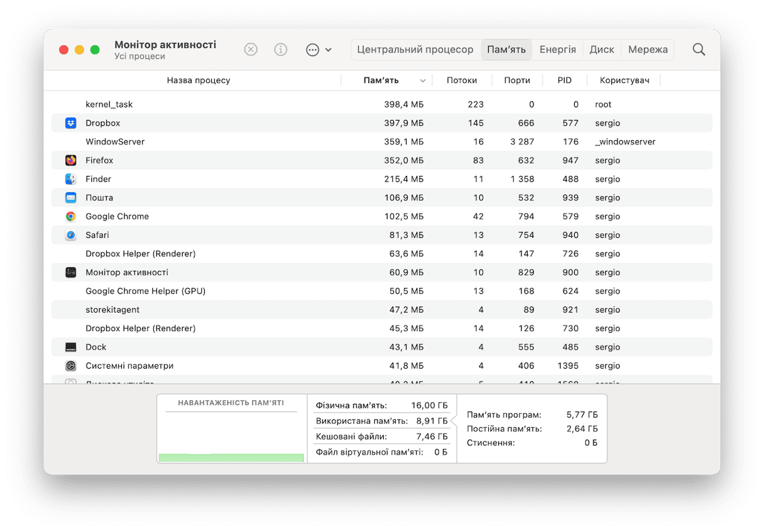Select Dropbox Helper (Renderer) row using 45,3 МБ
This screenshot has width=764, height=532.
pos(381,328)
